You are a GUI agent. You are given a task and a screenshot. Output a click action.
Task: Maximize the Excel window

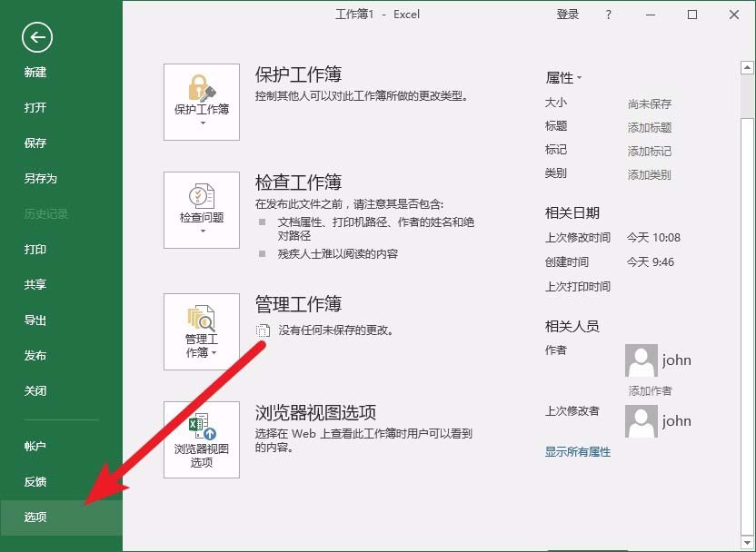692,15
